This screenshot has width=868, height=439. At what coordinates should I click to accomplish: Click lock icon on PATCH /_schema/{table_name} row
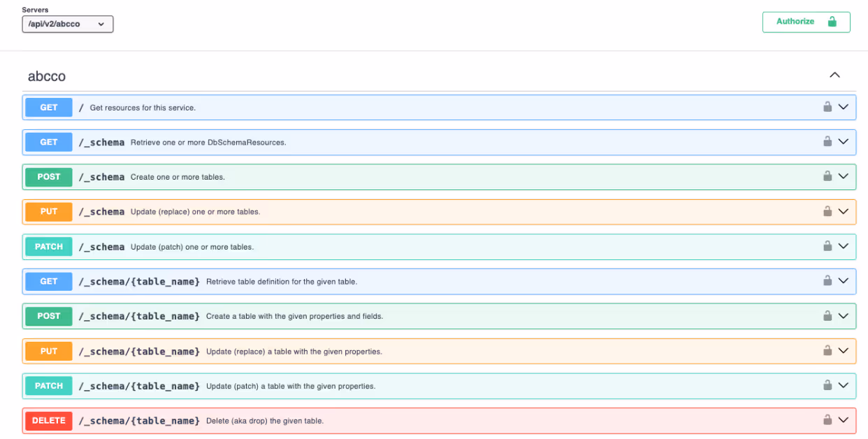tap(827, 385)
